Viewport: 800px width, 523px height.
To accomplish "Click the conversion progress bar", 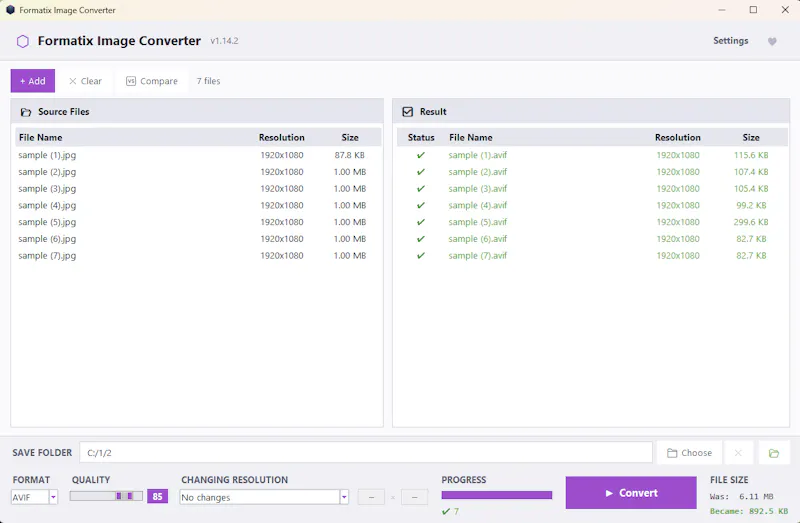I will click(496, 495).
